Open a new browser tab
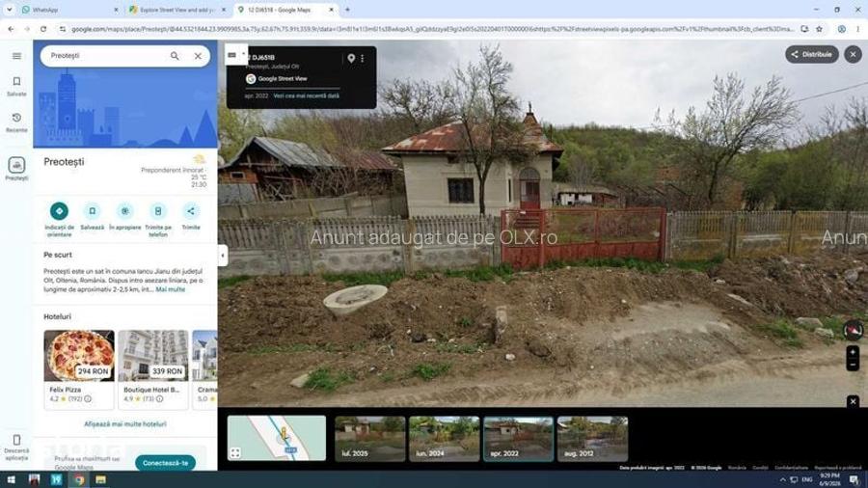 tap(347, 10)
